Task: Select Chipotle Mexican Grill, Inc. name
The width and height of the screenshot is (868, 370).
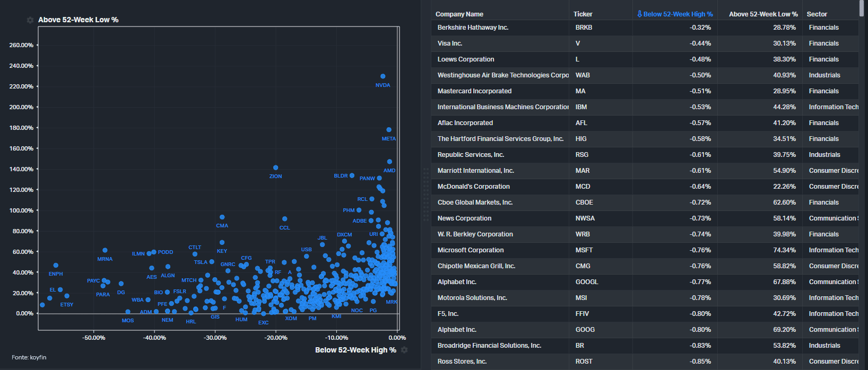Action: 476,266
